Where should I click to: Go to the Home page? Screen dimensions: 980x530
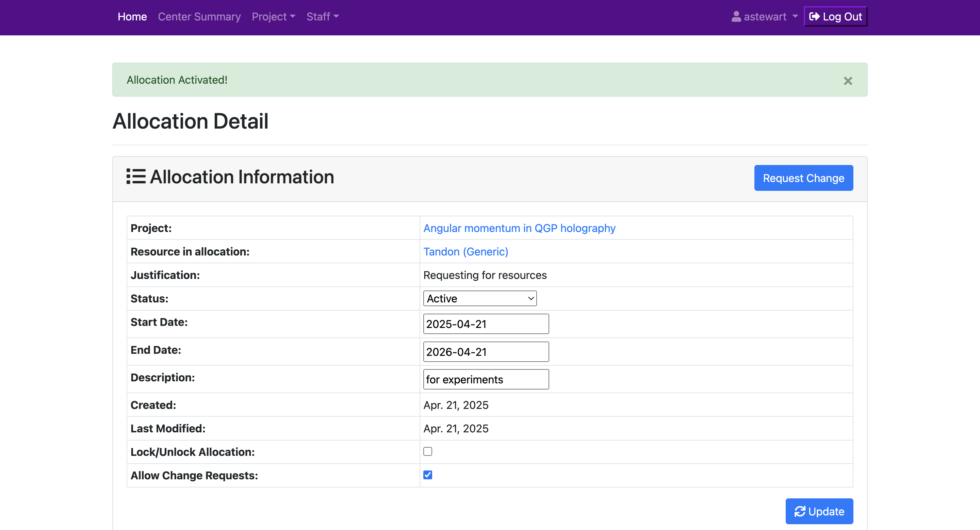pyautogui.click(x=132, y=16)
